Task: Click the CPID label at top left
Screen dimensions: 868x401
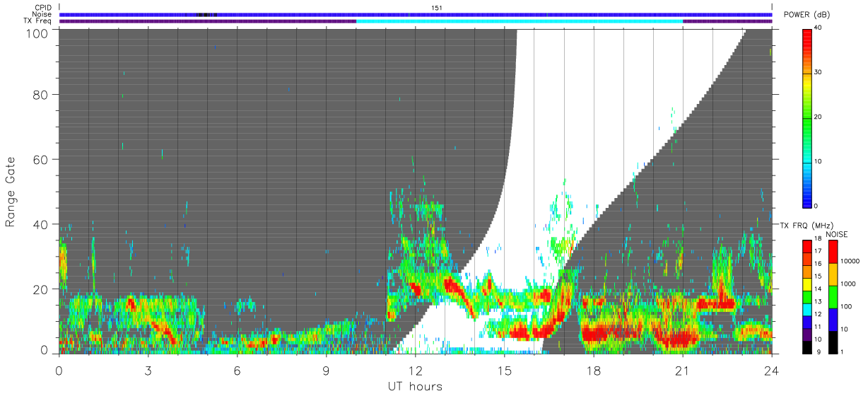Action: [42, 8]
